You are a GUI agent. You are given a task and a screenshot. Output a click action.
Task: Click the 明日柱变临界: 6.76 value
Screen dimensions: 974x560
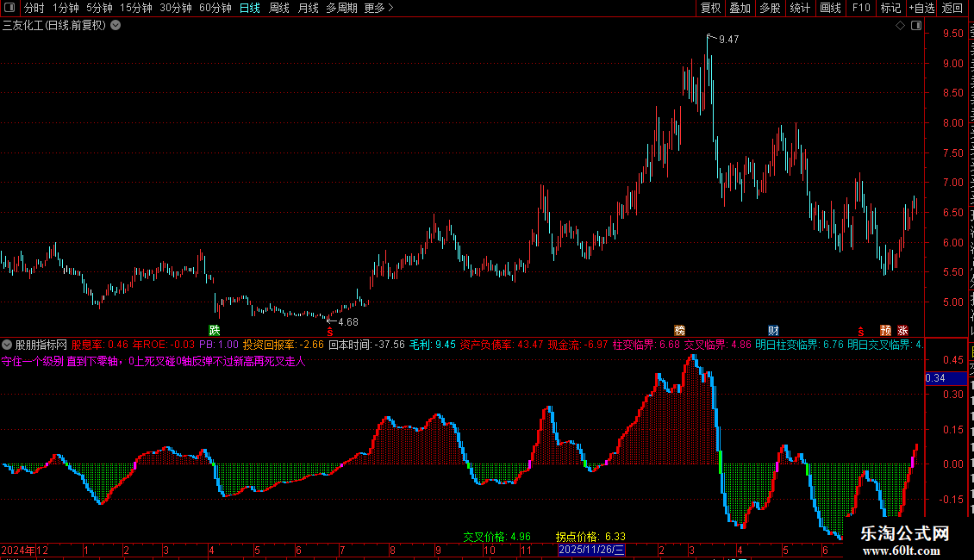pos(799,345)
